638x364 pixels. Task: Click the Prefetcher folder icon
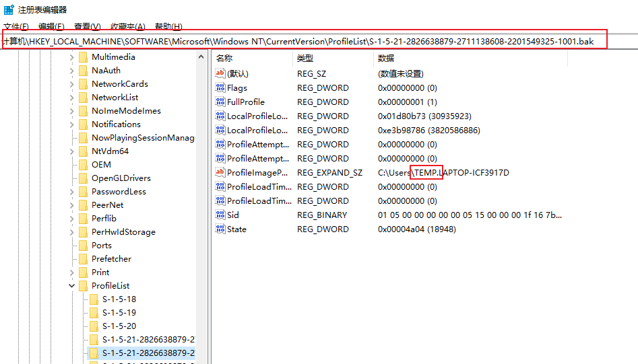click(83, 259)
